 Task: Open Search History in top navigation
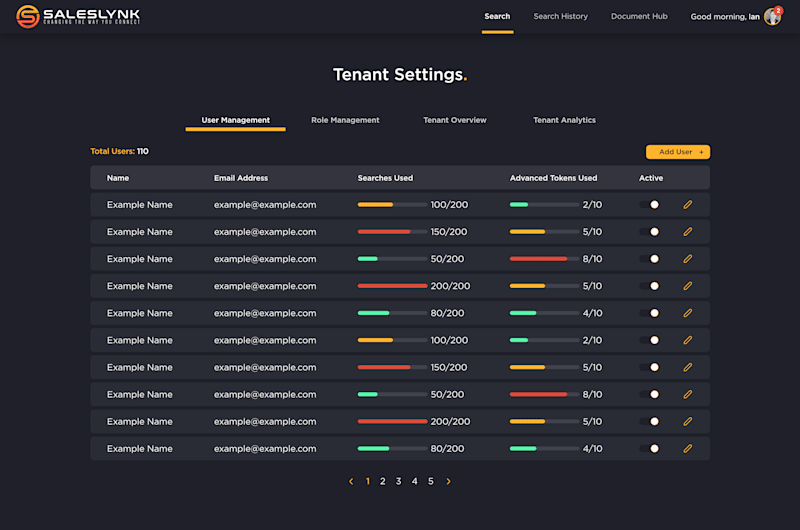click(x=561, y=16)
